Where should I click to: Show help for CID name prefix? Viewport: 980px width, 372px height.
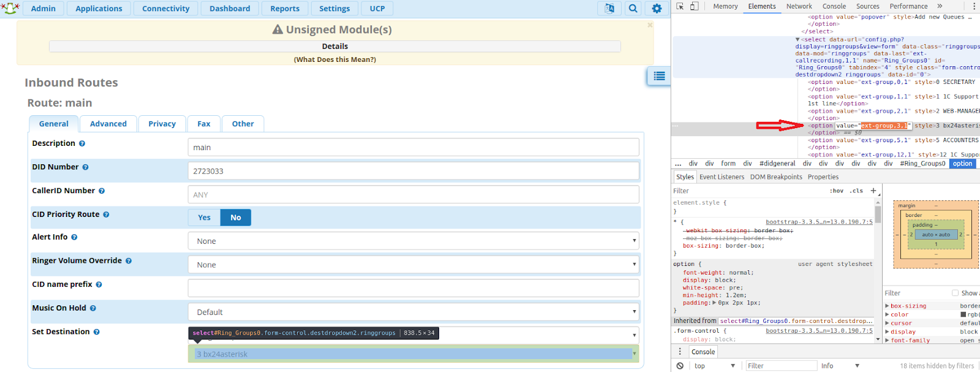[x=99, y=285]
